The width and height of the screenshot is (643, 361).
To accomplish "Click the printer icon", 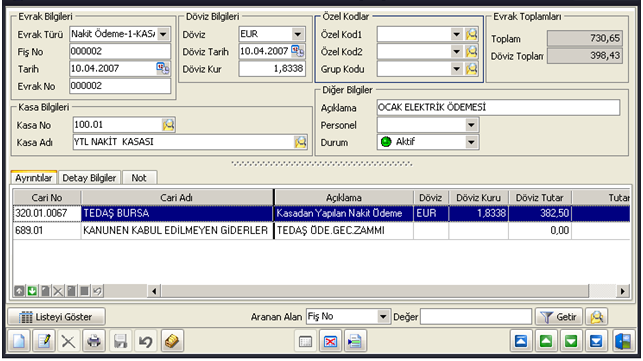I will pos(94,341).
